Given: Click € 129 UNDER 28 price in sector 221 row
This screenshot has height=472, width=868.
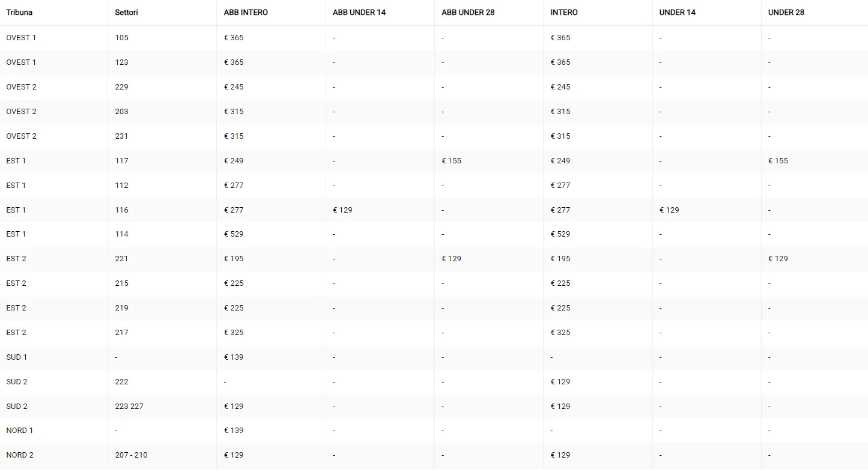Looking at the screenshot, I should (x=778, y=258).
